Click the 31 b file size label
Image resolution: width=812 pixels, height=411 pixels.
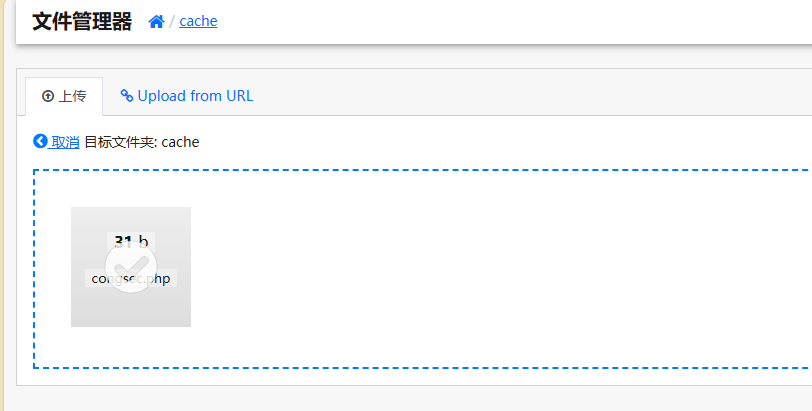point(131,241)
